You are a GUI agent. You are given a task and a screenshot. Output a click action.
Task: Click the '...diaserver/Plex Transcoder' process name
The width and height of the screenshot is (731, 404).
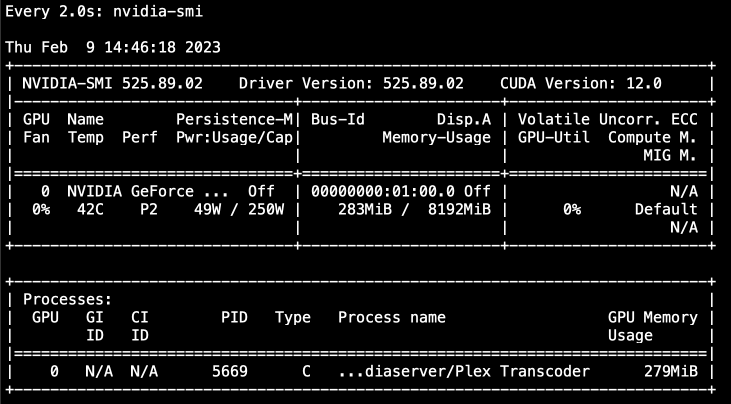pyautogui.click(x=464, y=371)
